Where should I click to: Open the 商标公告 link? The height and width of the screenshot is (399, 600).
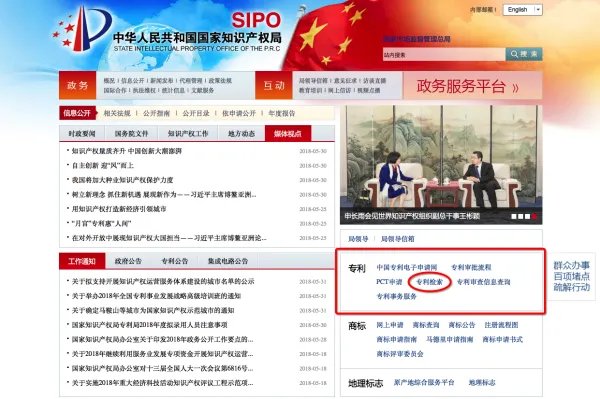click(462, 325)
